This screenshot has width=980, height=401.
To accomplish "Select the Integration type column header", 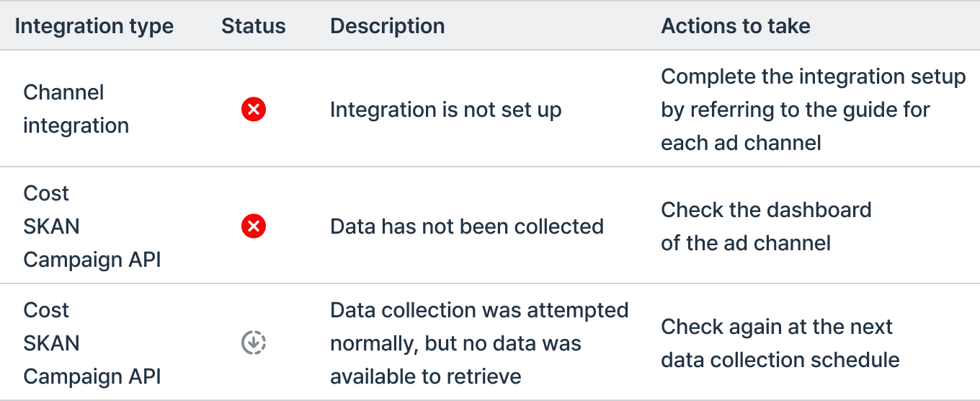I will pyautogui.click(x=94, y=27).
